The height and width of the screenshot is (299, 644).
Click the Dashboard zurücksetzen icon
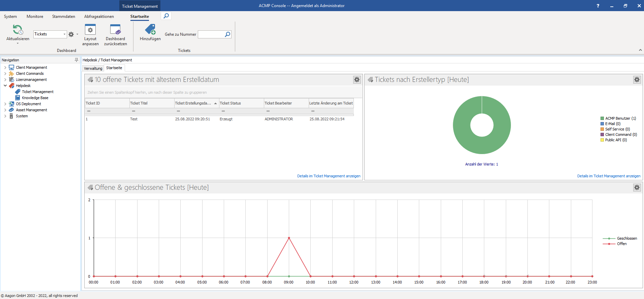pos(115,30)
